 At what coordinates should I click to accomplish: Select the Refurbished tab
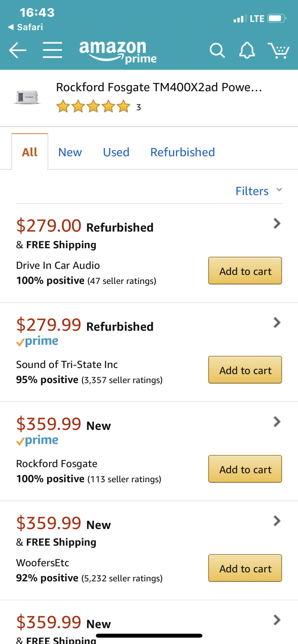(x=183, y=152)
